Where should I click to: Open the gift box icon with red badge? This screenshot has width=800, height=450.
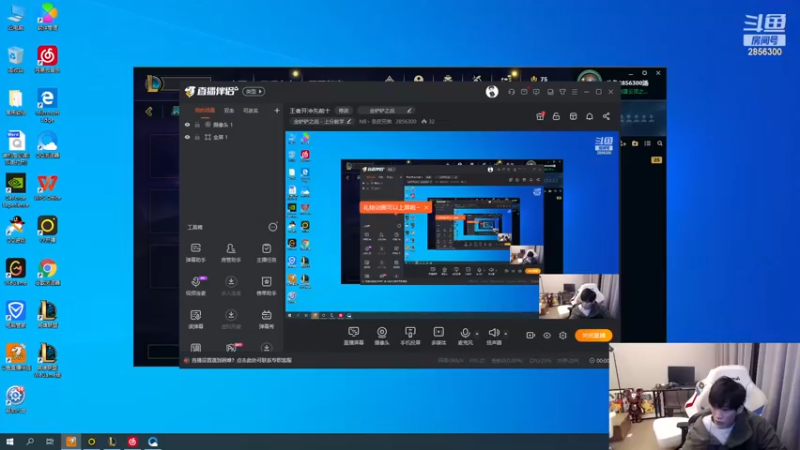click(x=540, y=116)
